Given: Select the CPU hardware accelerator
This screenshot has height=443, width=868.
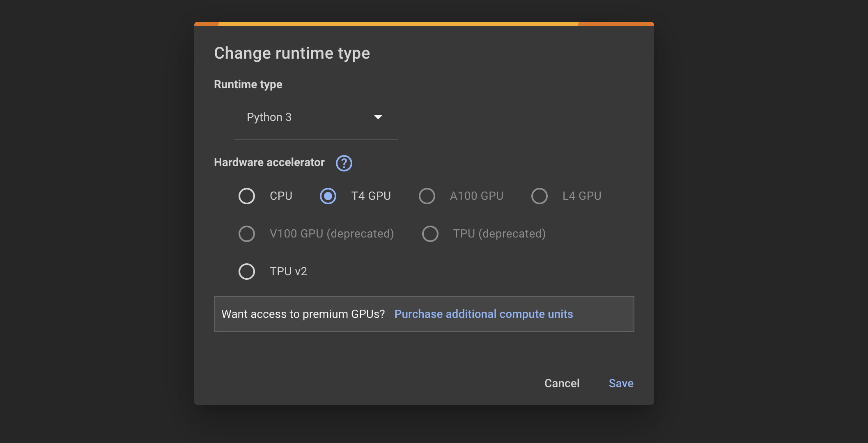Looking at the screenshot, I should (x=246, y=196).
